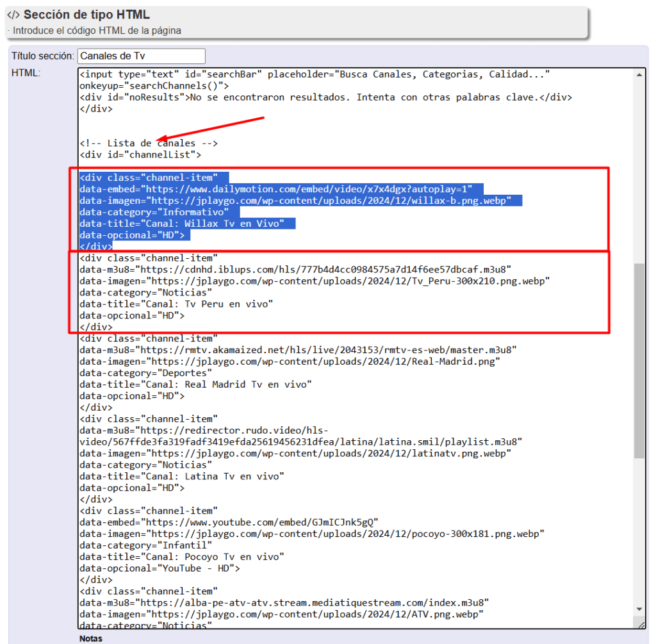Click the ATV.png.webp data-imagen line
Image resolution: width=656 pixels, height=644 pixels.
[x=282, y=615]
